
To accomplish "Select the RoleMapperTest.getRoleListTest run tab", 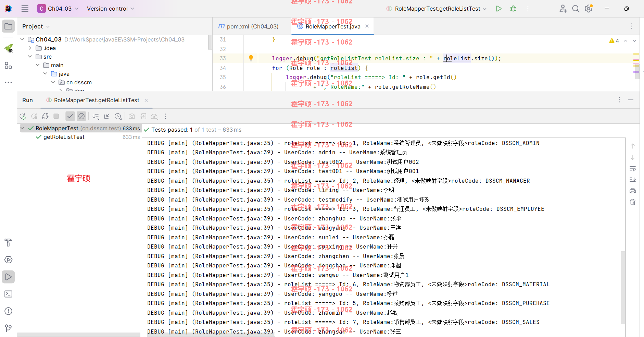I will [x=92, y=100].
